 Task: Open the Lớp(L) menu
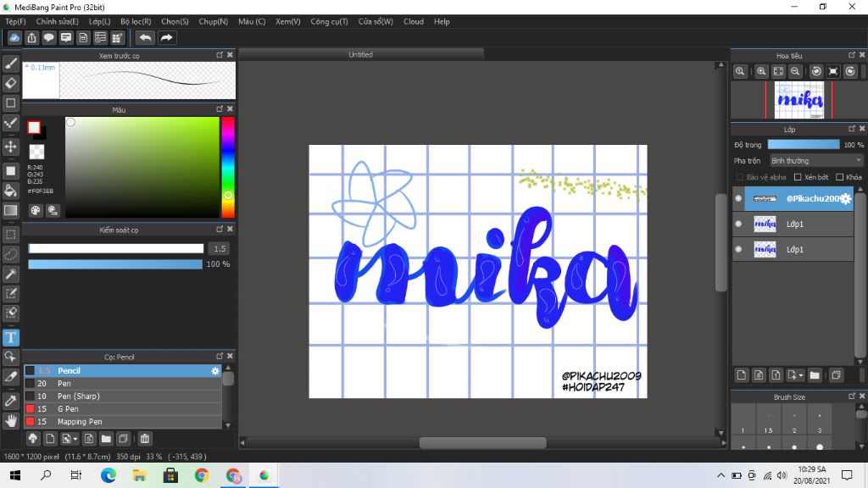100,21
